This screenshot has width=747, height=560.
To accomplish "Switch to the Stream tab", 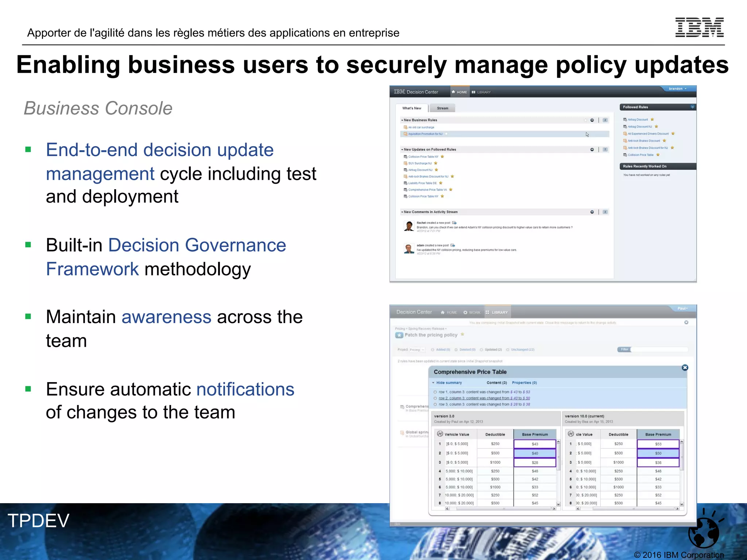I will pos(442,108).
